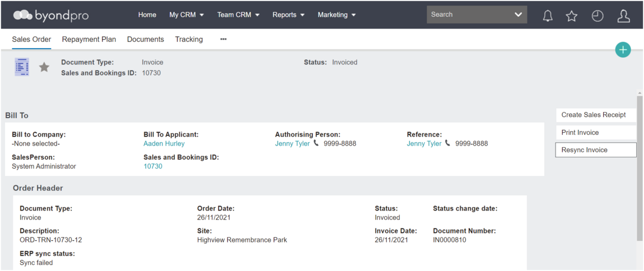Click the vertical page scrollbar

pyautogui.click(x=640, y=169)
